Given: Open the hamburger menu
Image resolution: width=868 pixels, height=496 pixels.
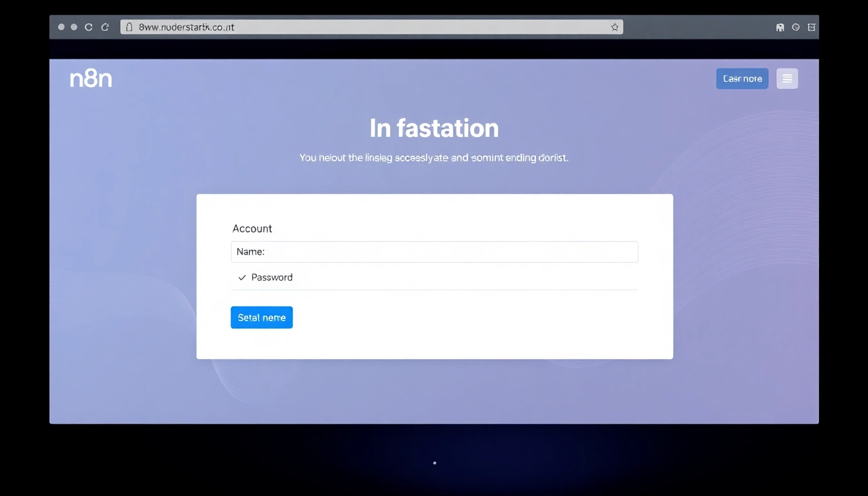Looking at the screenshot, I should (787, 79).
